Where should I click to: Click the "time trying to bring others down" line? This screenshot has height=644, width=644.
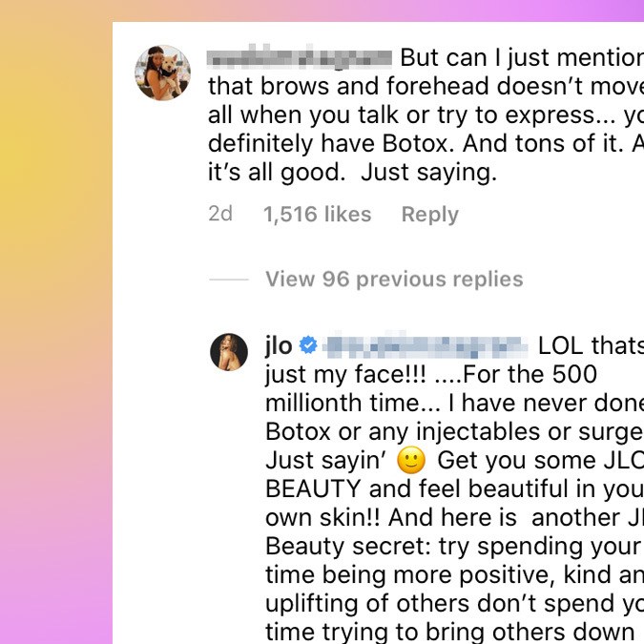point(449,633)
